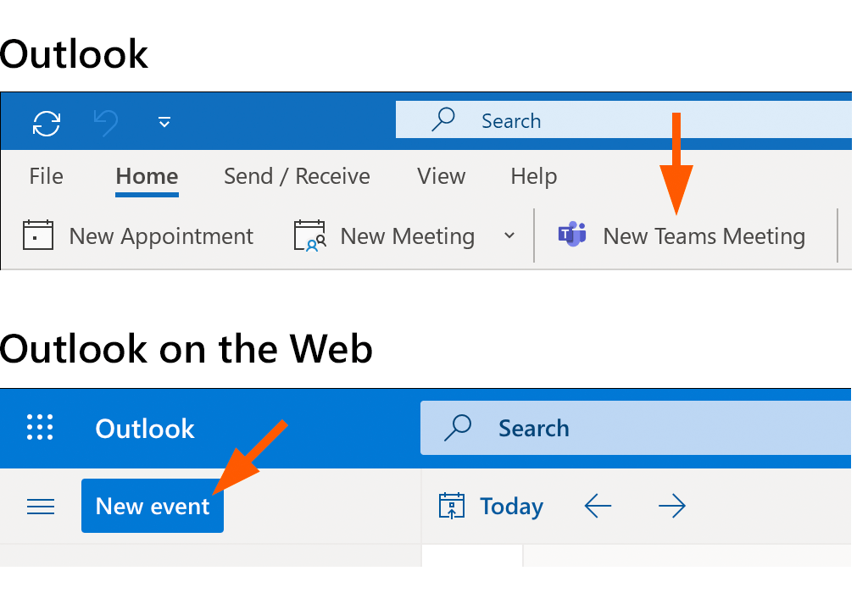Image resolution: width=868 pixels, height=593 pixels.
Task: Click the New event button
Action: click(x=153, y=507)
